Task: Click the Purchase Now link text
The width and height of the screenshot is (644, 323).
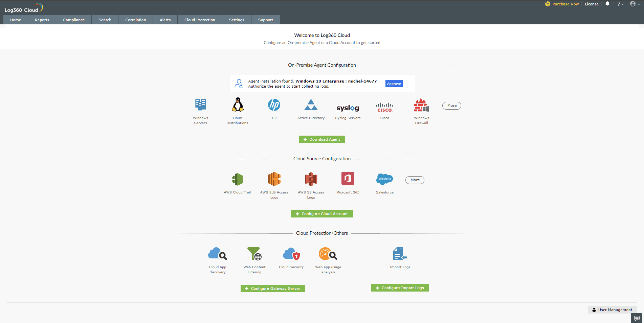Action: coord(565,4)
